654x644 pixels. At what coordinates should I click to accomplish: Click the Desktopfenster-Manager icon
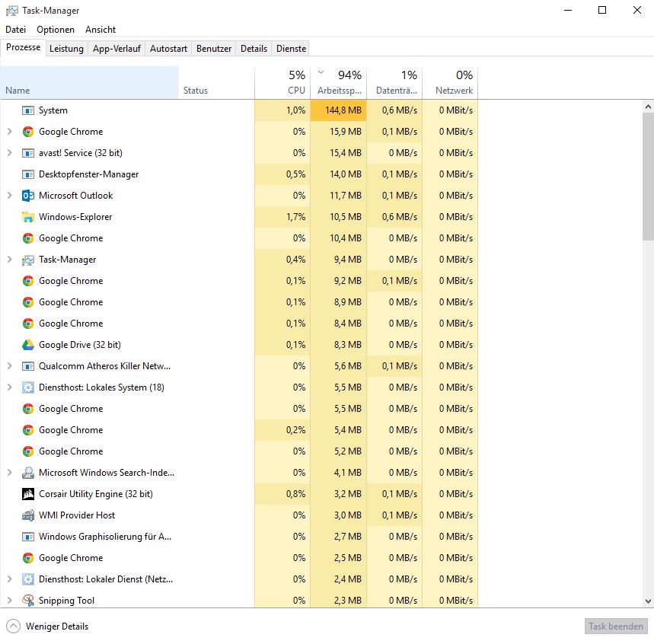pyautogui.click(x=28, y=174)
